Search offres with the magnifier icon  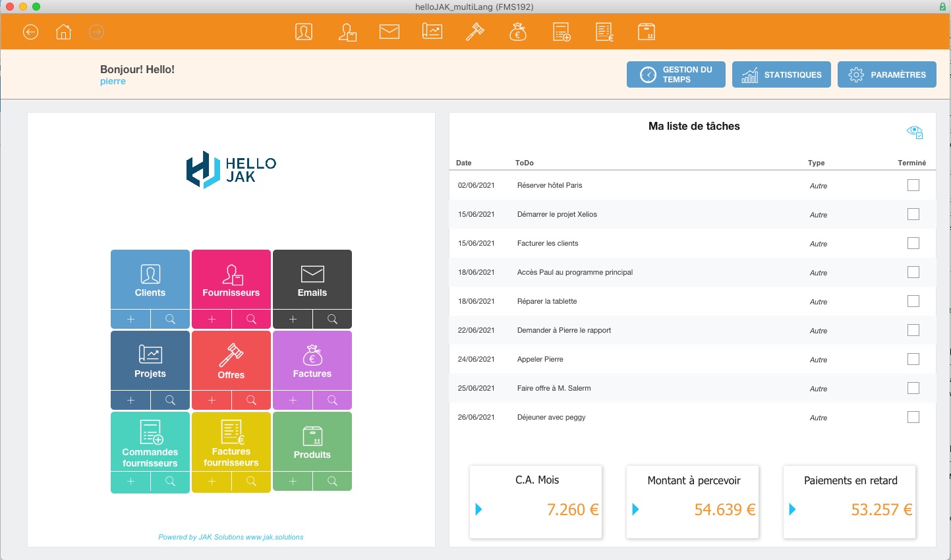251,400
